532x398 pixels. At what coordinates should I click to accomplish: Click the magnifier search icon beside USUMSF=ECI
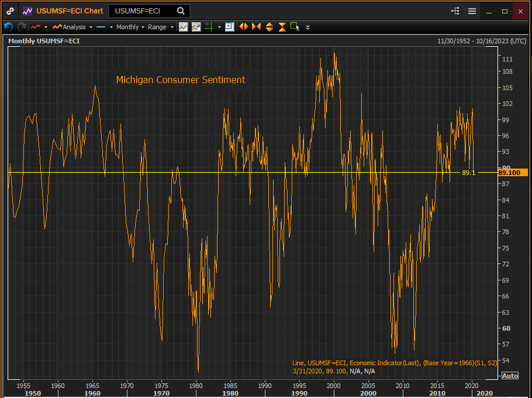tap(181, 11)
